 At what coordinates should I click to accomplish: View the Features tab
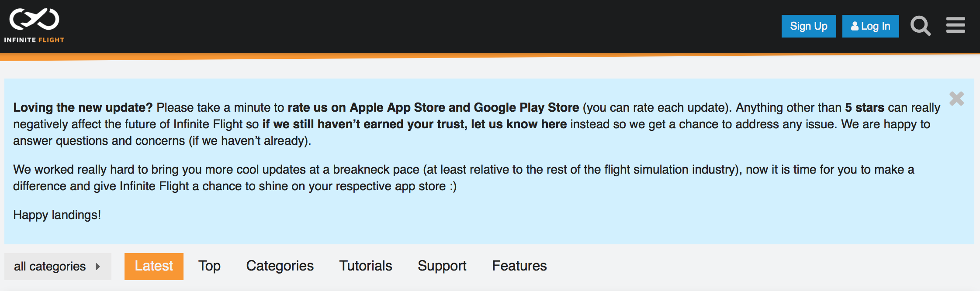pos(519,266)
